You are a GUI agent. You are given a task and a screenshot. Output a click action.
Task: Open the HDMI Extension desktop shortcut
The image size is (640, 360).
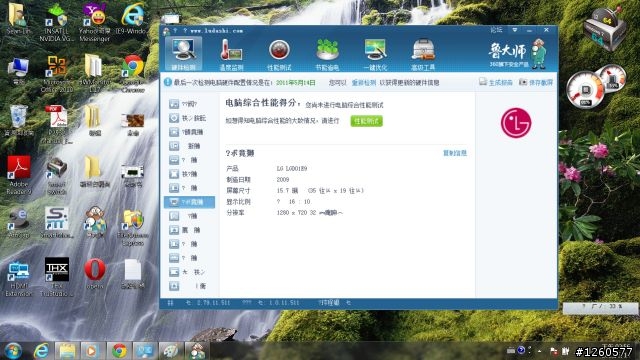18,278
